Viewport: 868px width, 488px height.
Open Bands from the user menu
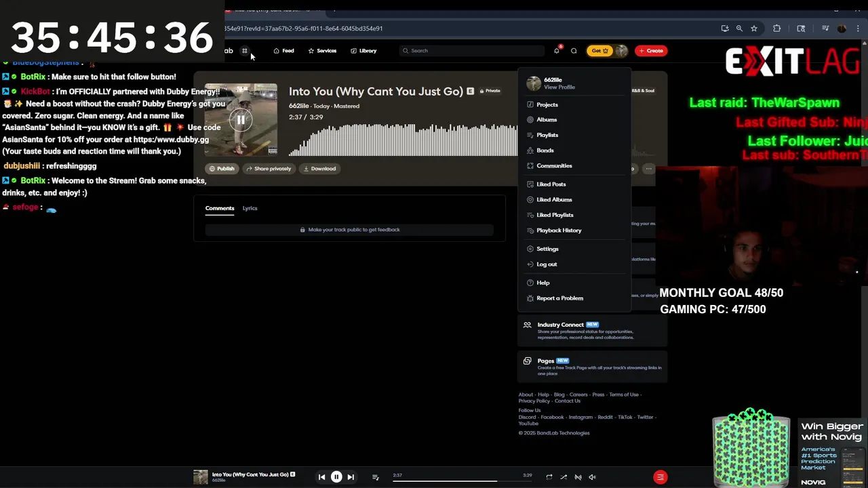(574, 150)
